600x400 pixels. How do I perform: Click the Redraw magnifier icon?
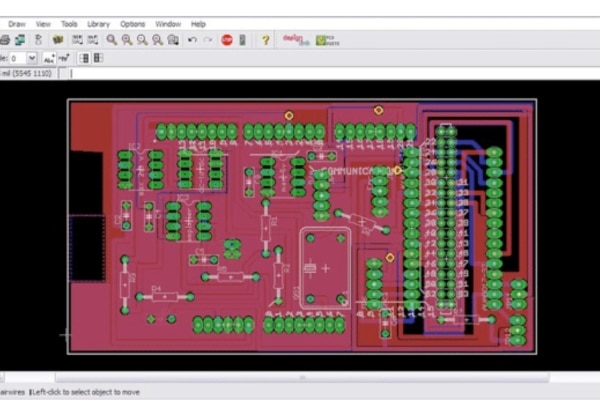(158, 40)
